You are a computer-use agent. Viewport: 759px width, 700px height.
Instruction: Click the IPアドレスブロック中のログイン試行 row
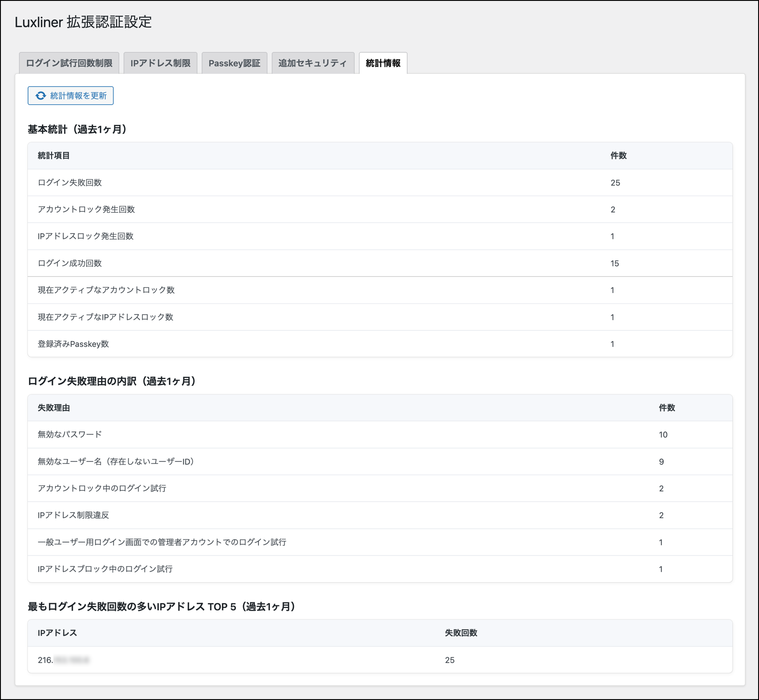tap(105, 569)
